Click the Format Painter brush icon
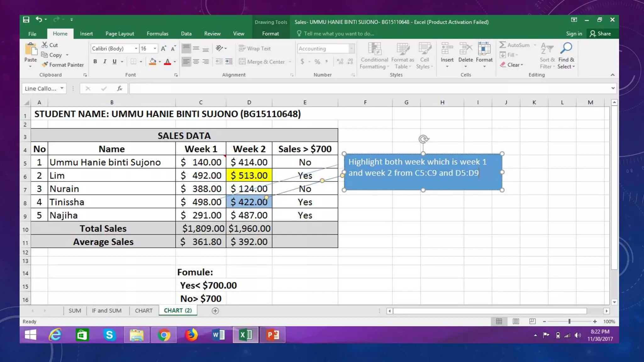The height and width of the screenshot is (362, 644). [45, 65]
